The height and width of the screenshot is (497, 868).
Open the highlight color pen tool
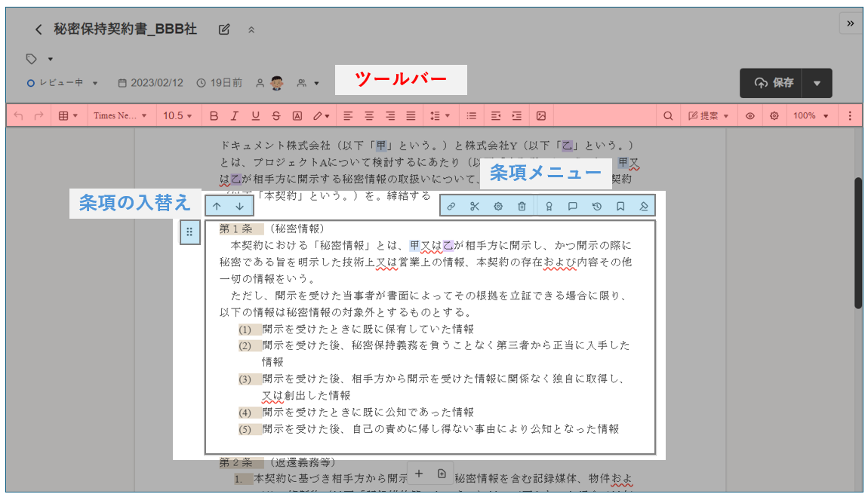321,116
